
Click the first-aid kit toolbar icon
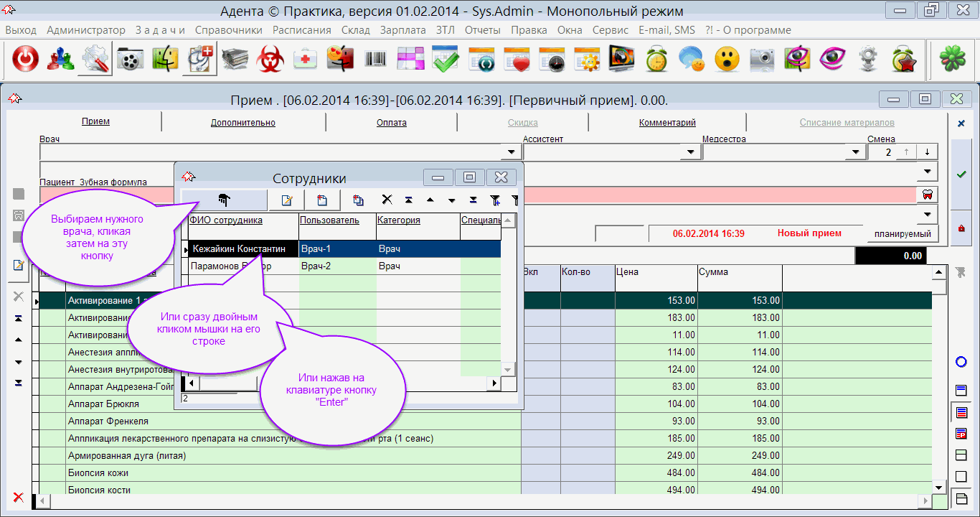[305, 59]
